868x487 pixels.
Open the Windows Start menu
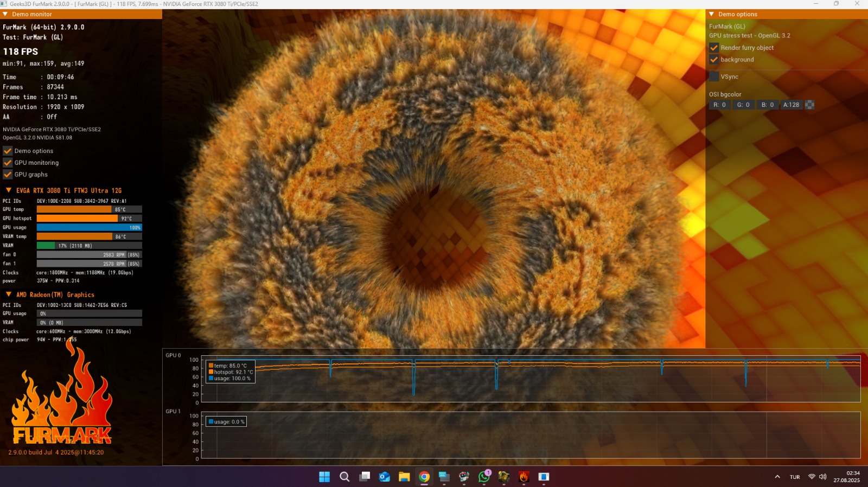coord(324,477)
